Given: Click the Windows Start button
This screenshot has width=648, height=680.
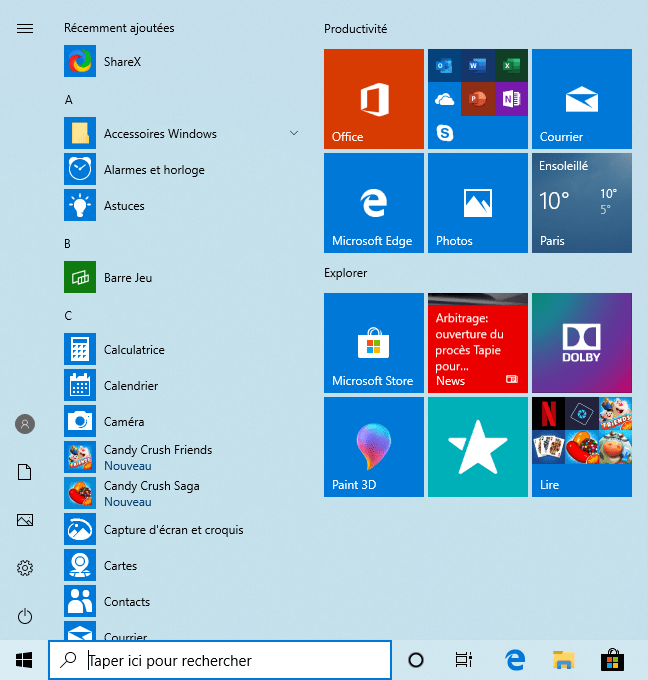Looking at the screenshot, I should click(x=24, y=660).
